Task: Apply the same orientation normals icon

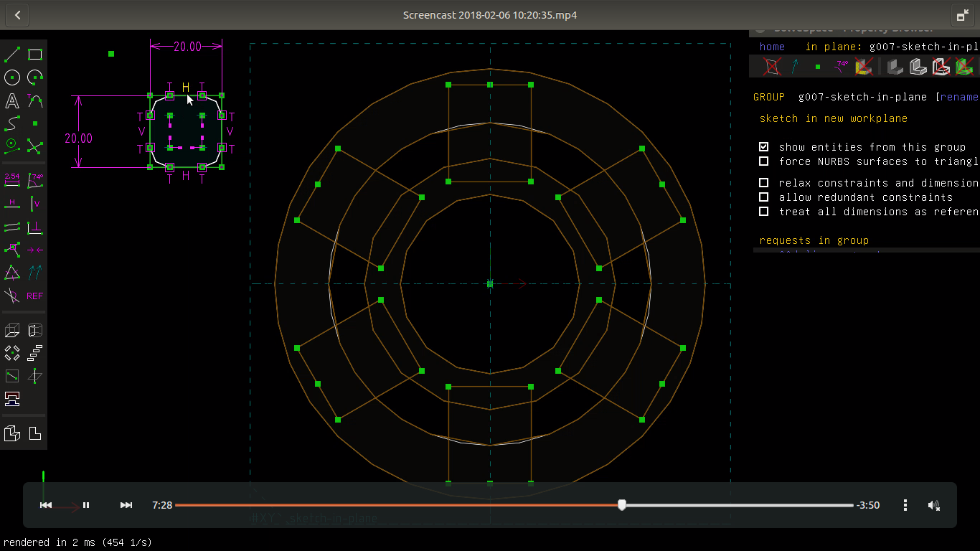Action: tap(35, 273)
